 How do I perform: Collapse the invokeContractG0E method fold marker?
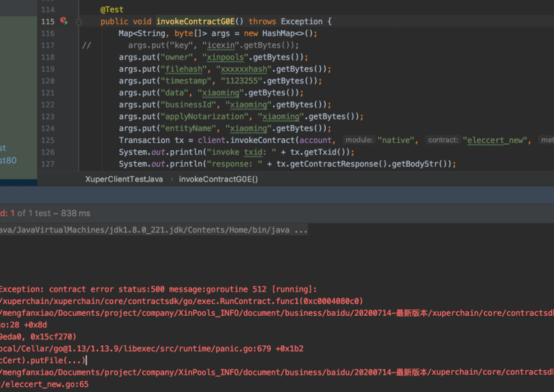[x=78, y=22]
